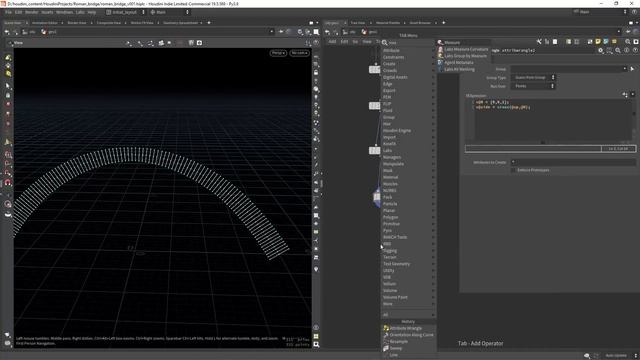This screenshot has height=360, width=640.
Task: Switch to the Geometry Spreadsheet tab
Action: (x=180, y=23)
